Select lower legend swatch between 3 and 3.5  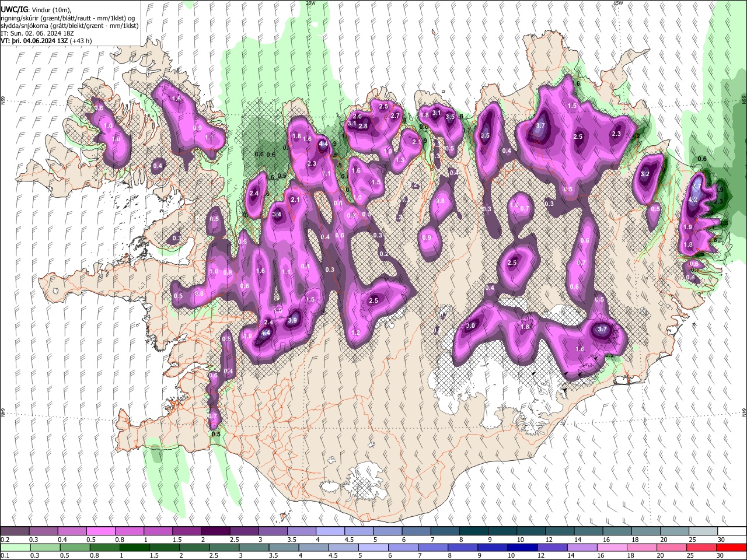tap(254, 547)
